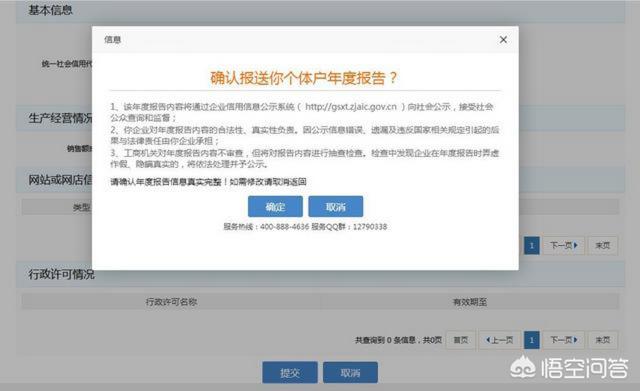Viewport: 640px width, 391px height.
Task: Click the 有效期至 column header
Action: [x=470, y=302]
